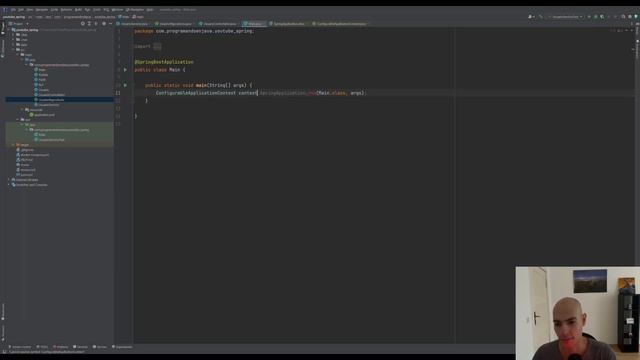
Task: Toggle the Project stripe button on left edge
Action: coord(2,29)
